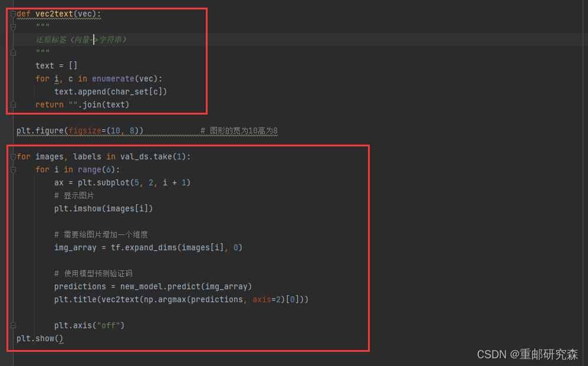The image size is (588, 366).
Task: Click the CSDN author watermark text
Action: (x=527, y=354)
